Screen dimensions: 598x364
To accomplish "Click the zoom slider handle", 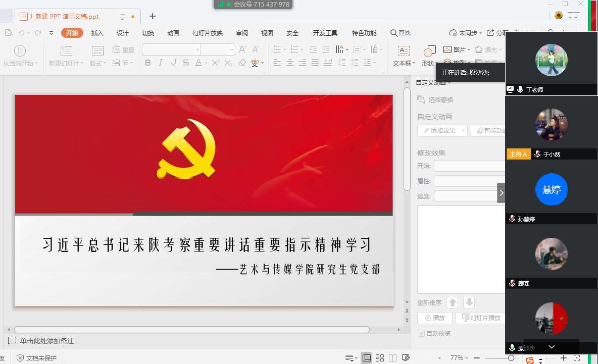I will (511, 358).
